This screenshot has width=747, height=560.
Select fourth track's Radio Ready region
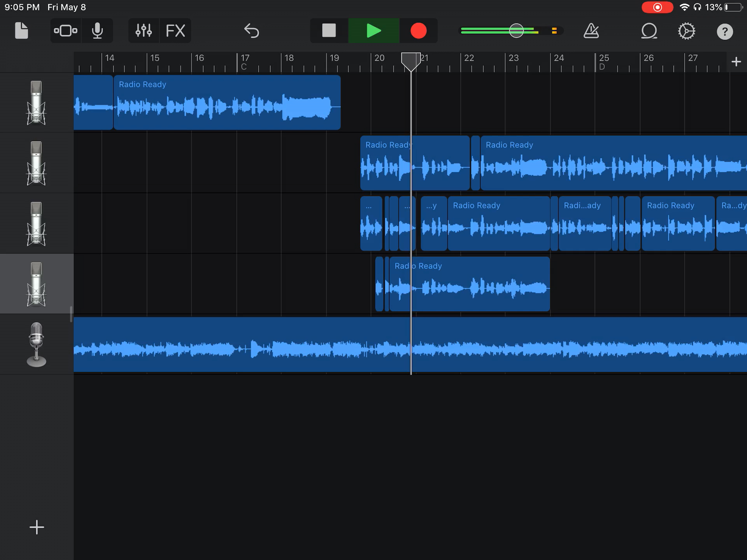[x=470, y=284]
